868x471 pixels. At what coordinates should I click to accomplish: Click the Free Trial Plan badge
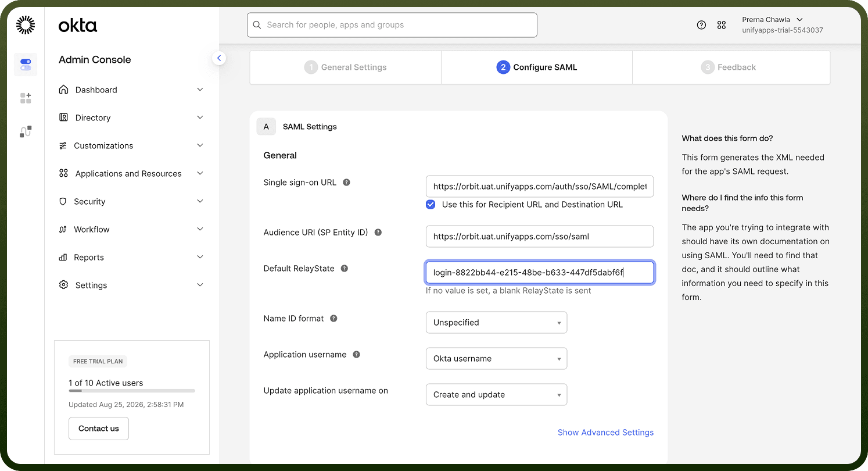(x=98, y=361)
